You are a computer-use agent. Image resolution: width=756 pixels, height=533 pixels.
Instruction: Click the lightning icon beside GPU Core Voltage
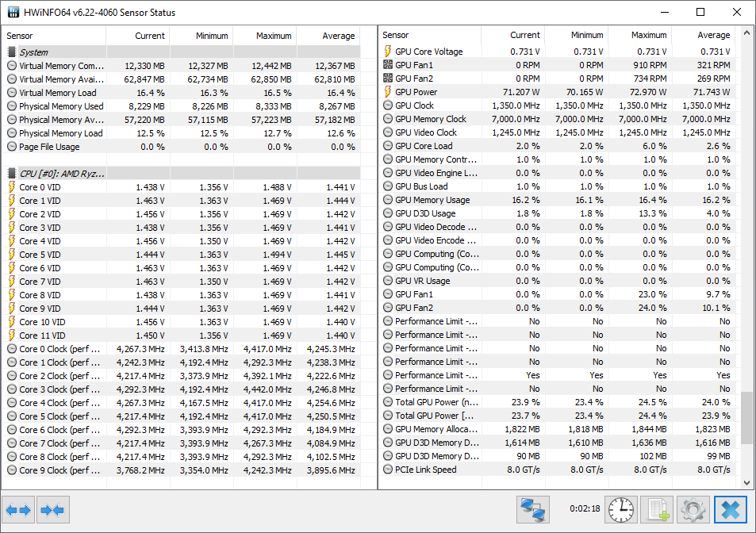(388, 51)
